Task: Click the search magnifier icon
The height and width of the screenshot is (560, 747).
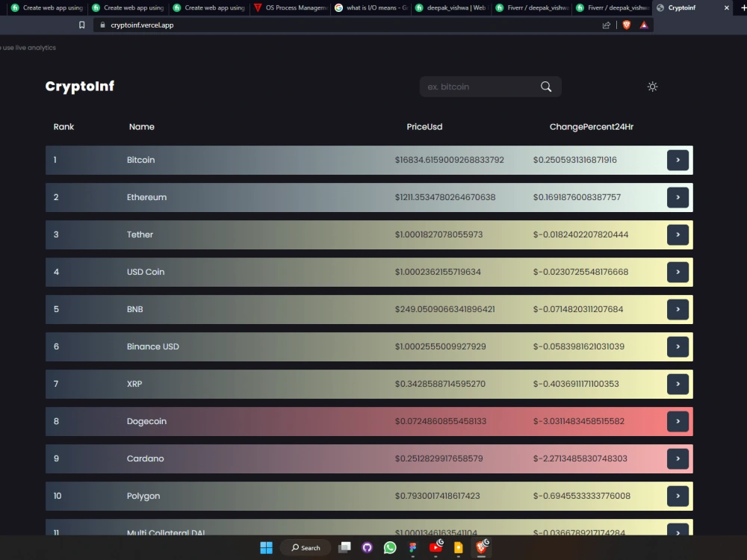Action: 545,87
